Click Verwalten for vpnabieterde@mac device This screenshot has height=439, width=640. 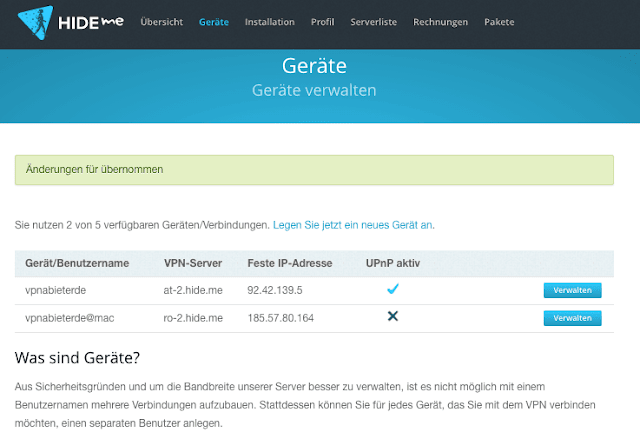[572, 318]
